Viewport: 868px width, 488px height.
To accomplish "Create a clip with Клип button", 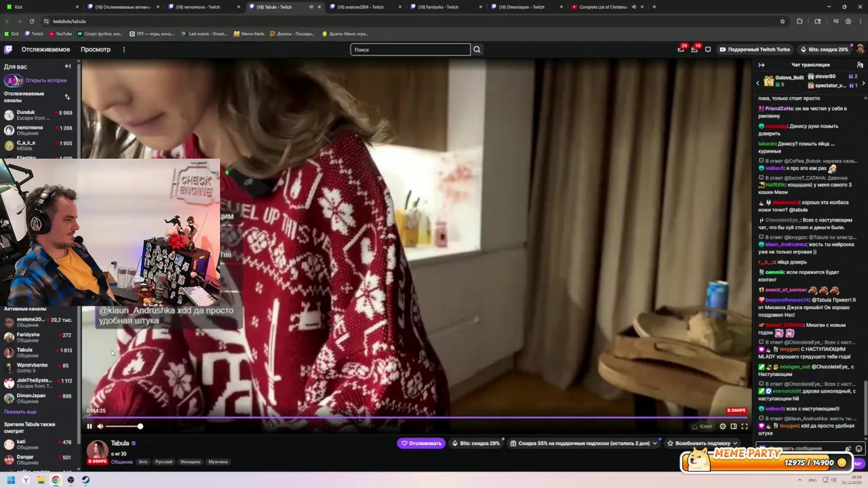I will coord(703,426).
